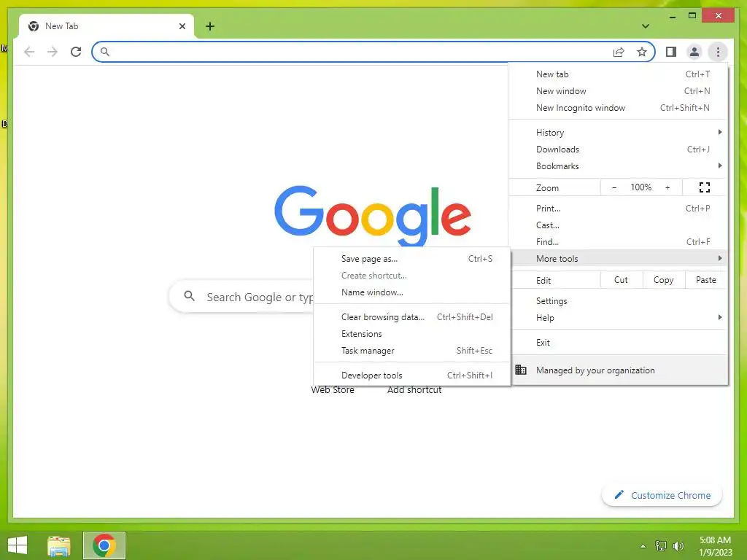Choose Exit from Chrome menu
Viewport: 747px width, 560px height.
point(618,343)
